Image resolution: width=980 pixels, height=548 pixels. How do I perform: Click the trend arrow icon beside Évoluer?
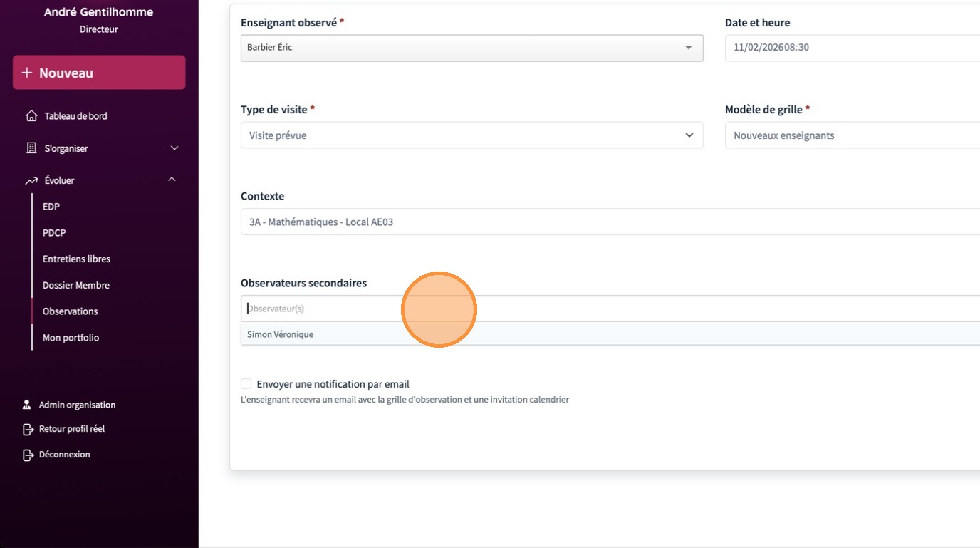coord(31,181)
